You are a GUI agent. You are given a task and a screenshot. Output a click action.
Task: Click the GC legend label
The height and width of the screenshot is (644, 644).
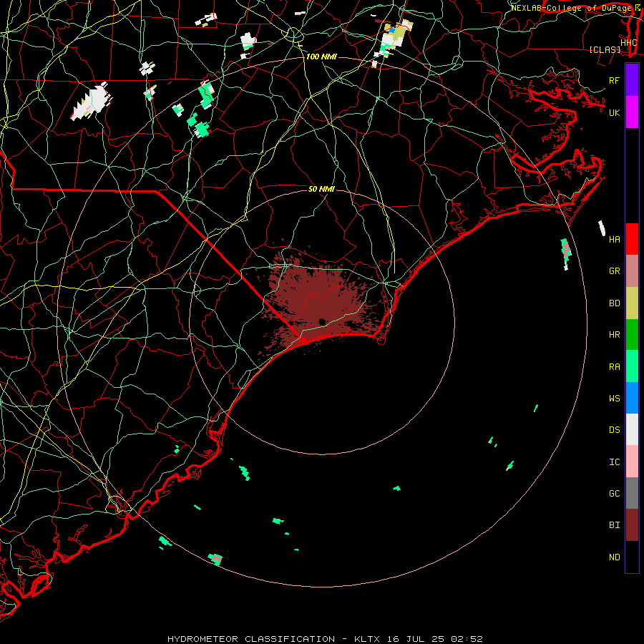pos(614,494)
